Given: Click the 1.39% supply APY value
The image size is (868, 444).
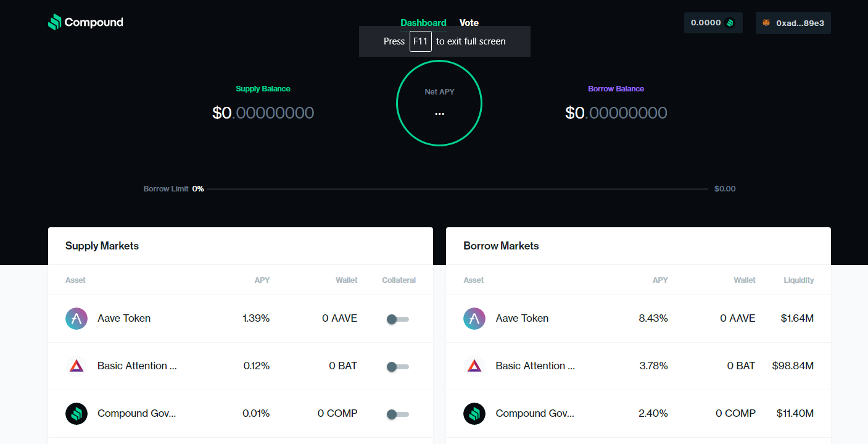Looking at the screenshot, I should (x=256, y=319).
